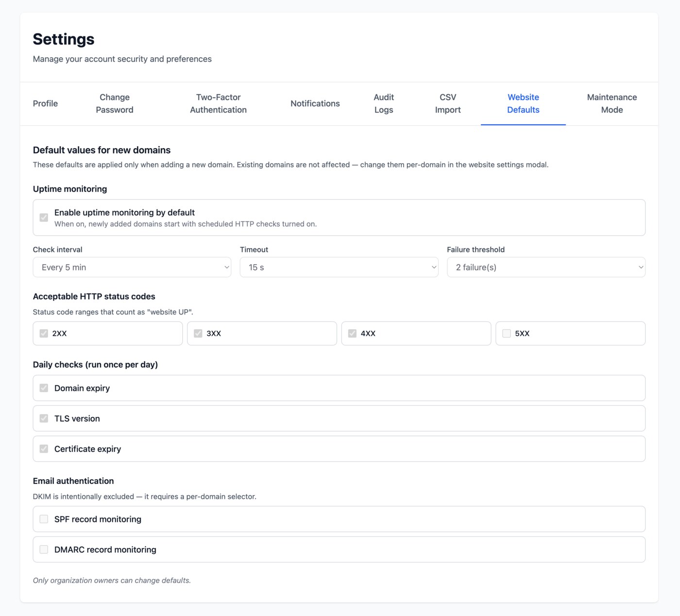The width and height of the screenshot is (680, 616).
Task: Click 'Default values for new domains' heading
Action: pyautogui.click(x=102, y=150)
